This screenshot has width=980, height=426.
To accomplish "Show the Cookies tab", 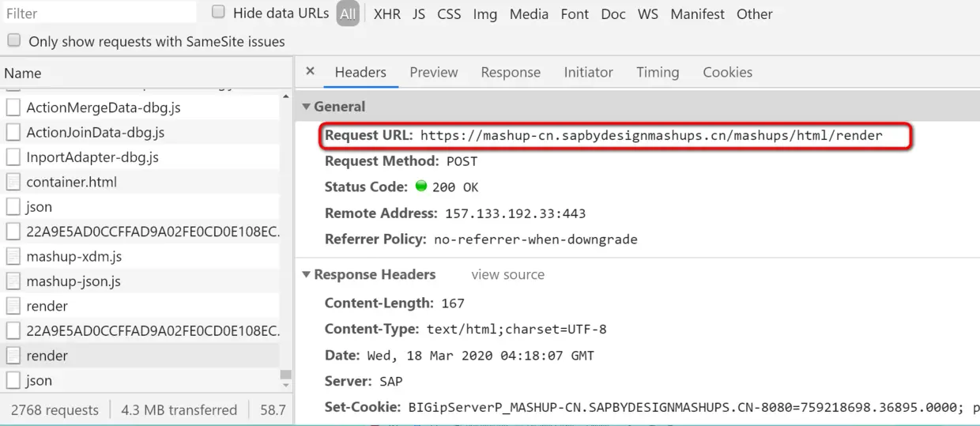I will coord(727,72).
